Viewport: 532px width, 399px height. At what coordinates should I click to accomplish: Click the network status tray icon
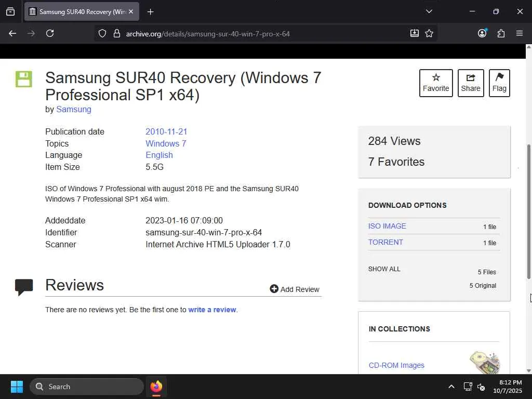(x=468, y=387)
